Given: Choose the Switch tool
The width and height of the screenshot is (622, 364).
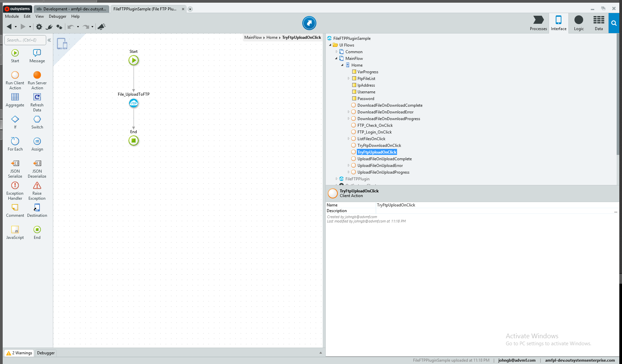Looking at the screenshot, I should point(37,122).
